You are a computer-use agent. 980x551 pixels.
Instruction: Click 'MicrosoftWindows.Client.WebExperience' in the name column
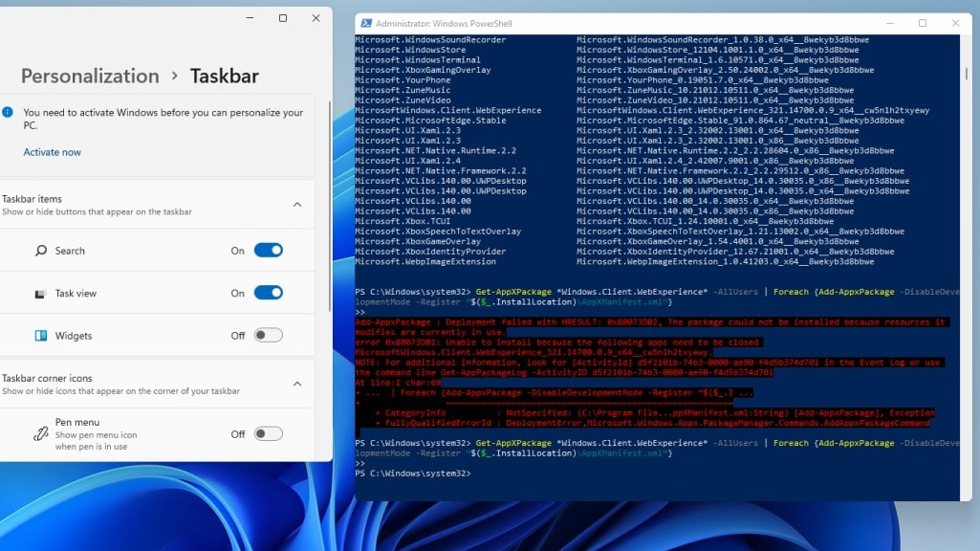click(x=448, y=110)
